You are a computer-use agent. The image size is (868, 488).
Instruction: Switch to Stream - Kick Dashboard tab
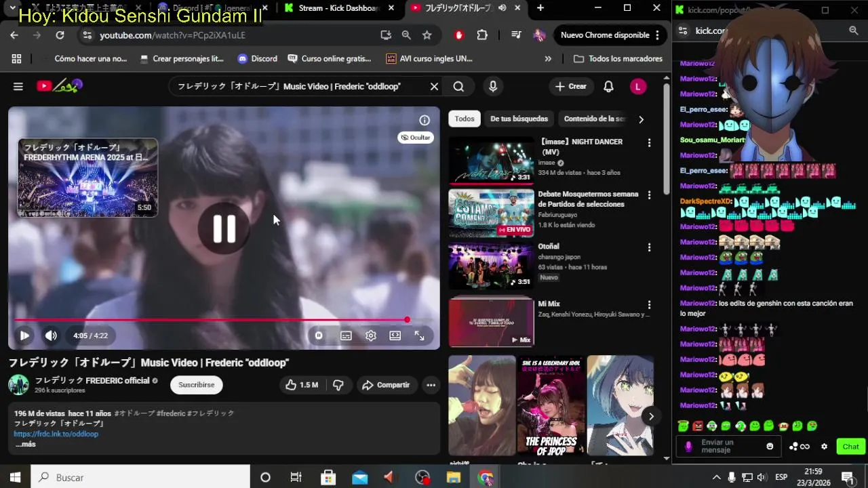pyautogui.click(x=339, y=8)
